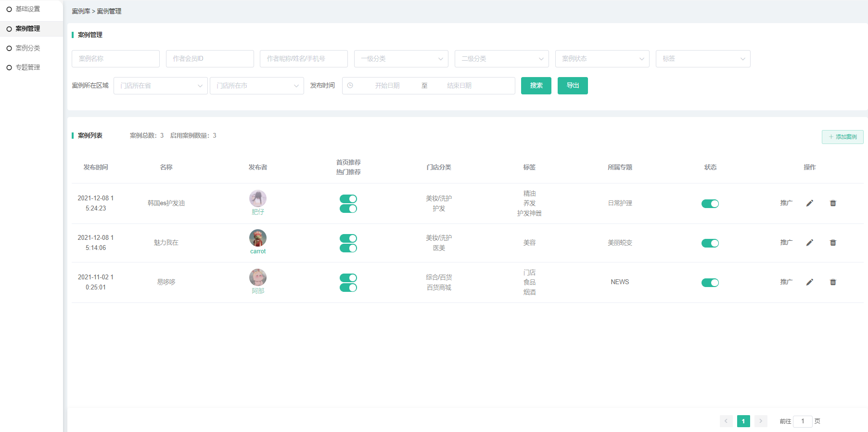Delete the 易哆哆 case via trash icon
Image resolution: width=868 pixels, height=432 pixels.
833,282
